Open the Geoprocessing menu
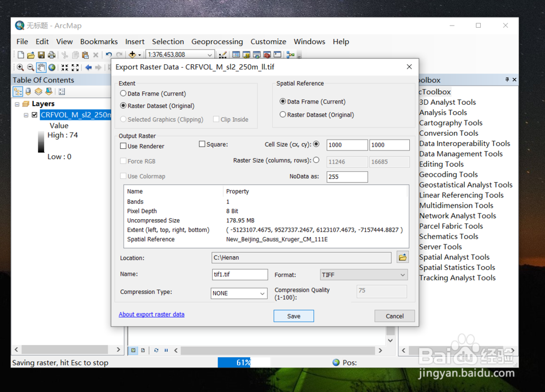Screen dimensions: 545x392 tap(217, 42)
